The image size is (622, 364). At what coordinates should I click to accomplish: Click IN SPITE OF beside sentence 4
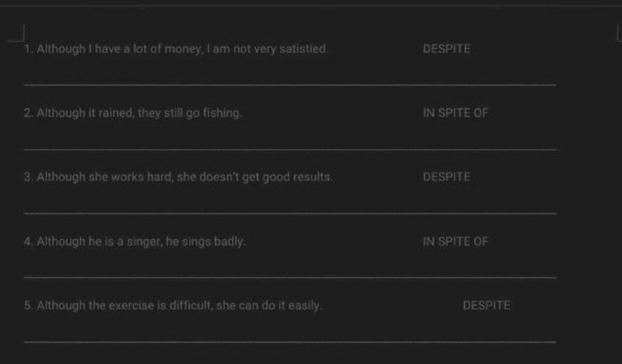click(456, 241)
